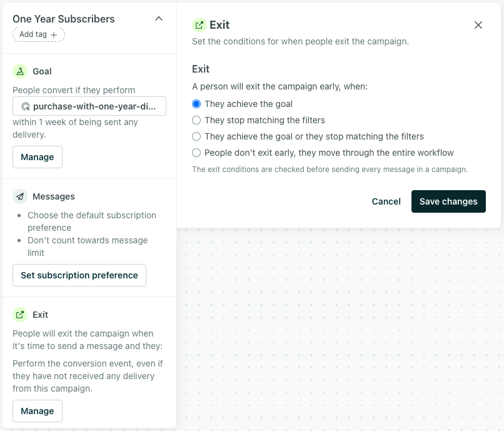Select 'People don't exit early' radio option
This screenshot has height=431, width=504.
196,153
